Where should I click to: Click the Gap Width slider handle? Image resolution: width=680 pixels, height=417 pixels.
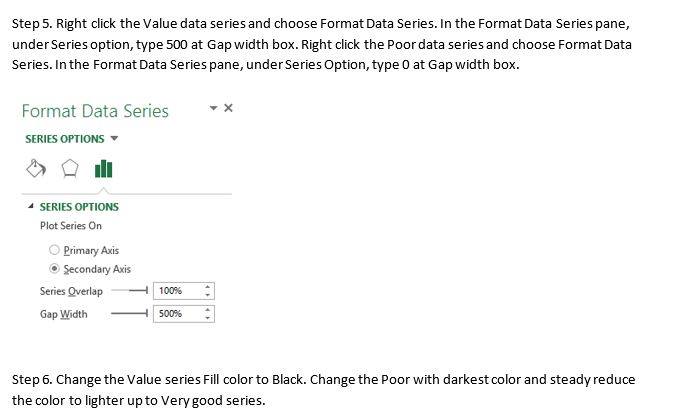[x=147, y=313]
